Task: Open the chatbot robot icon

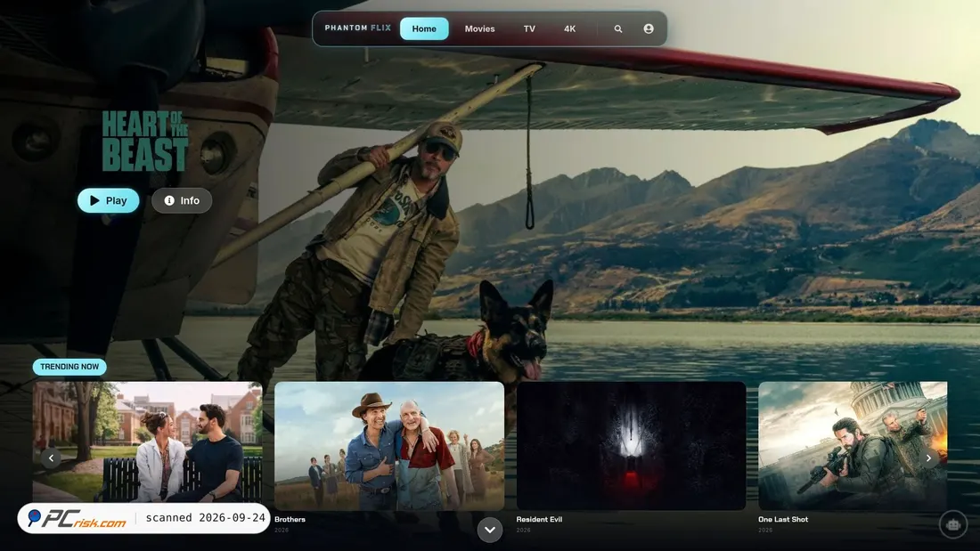Action: 952,525
